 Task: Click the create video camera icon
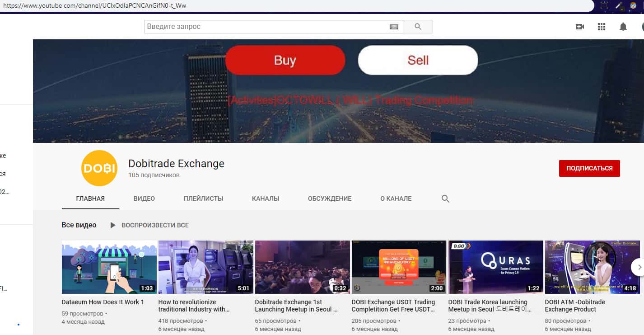580,27
